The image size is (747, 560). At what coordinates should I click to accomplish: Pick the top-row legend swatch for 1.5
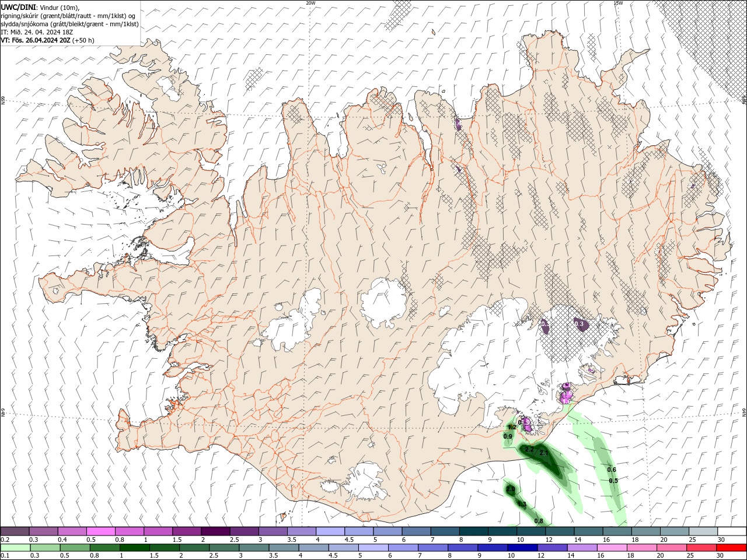tap(187, 531)
